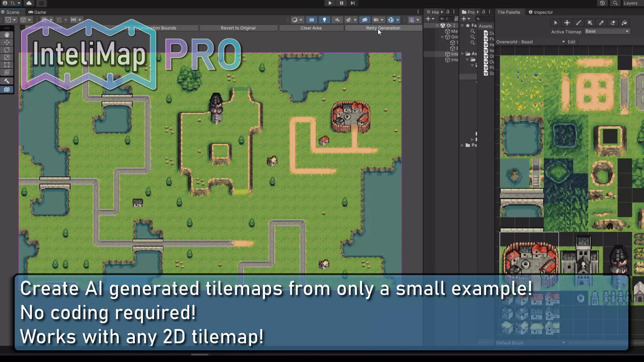The height and width of the screenshot is (362, 644).
Task: Select the Tile Palette eraser tool
Action: (x=613, y=23)
